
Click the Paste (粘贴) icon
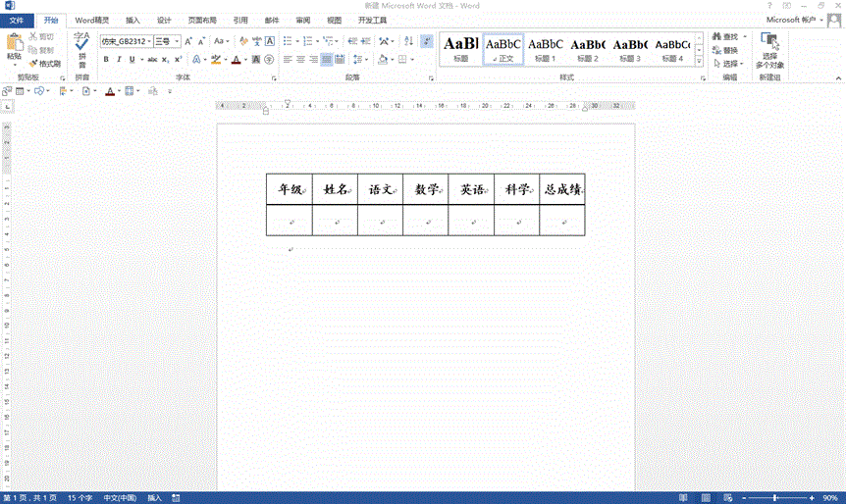pyautogui.click(x=14, y=45)
